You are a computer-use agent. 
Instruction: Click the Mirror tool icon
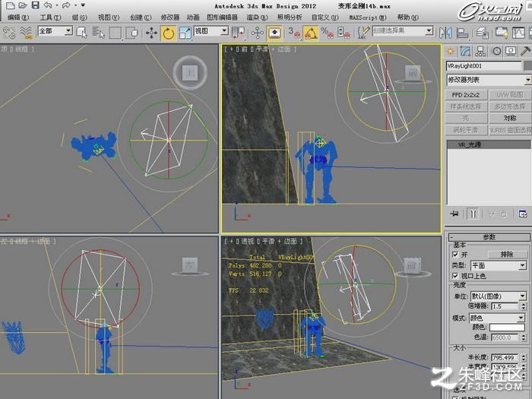pos(445,33)
